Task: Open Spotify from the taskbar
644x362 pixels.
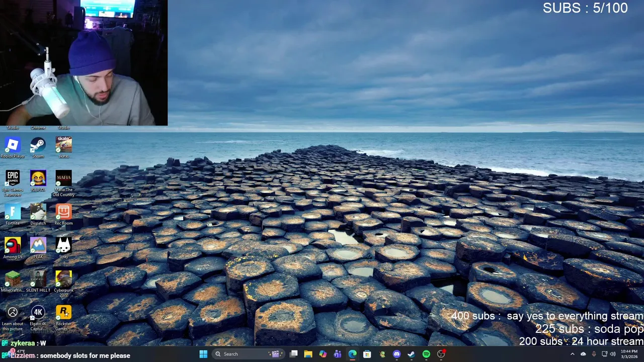Action: (x=426, y=354)
